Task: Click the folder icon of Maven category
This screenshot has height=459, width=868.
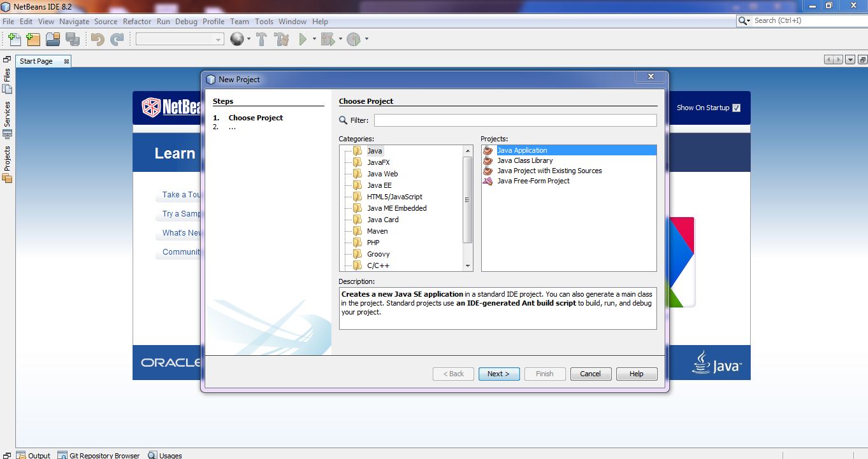Action: [358, 231]
